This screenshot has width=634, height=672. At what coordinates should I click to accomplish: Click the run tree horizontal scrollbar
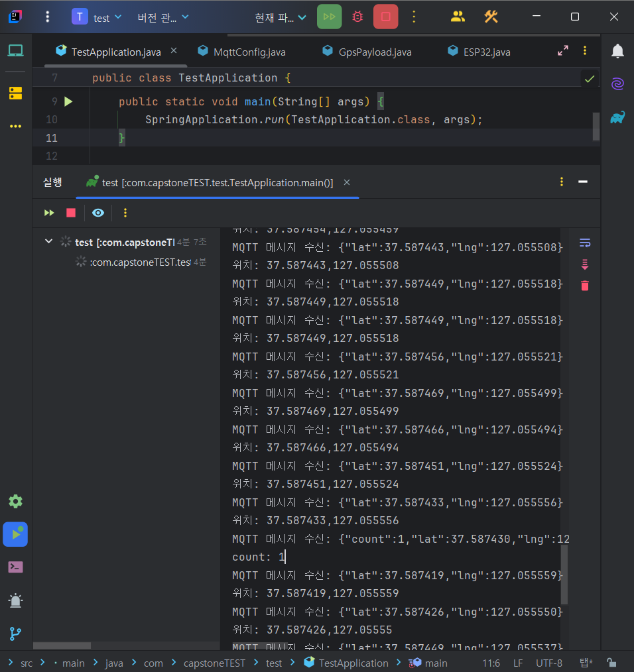click(62, 645)
